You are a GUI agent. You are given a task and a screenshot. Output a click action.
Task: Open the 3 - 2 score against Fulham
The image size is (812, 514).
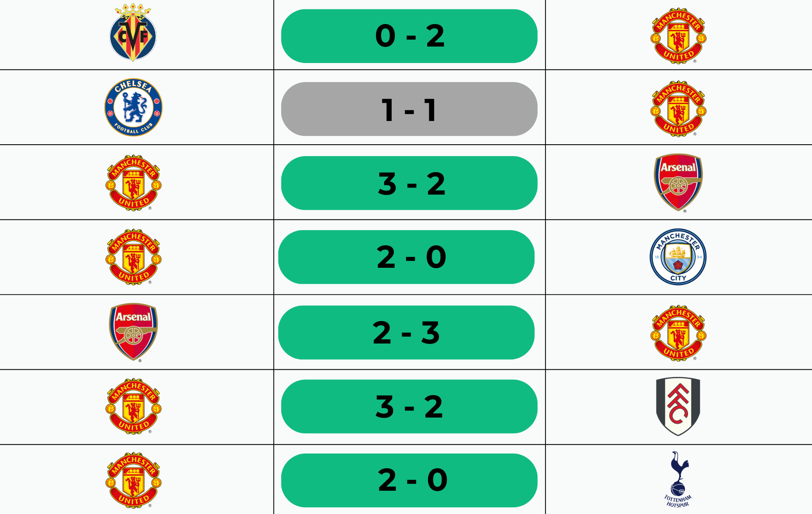click(409, 407)
